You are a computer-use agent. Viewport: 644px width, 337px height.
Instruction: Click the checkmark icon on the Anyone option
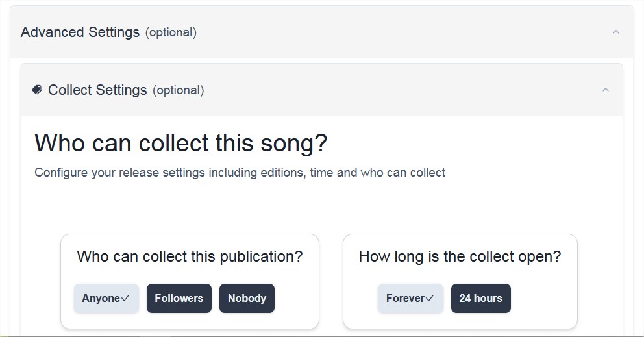(125, 299)
